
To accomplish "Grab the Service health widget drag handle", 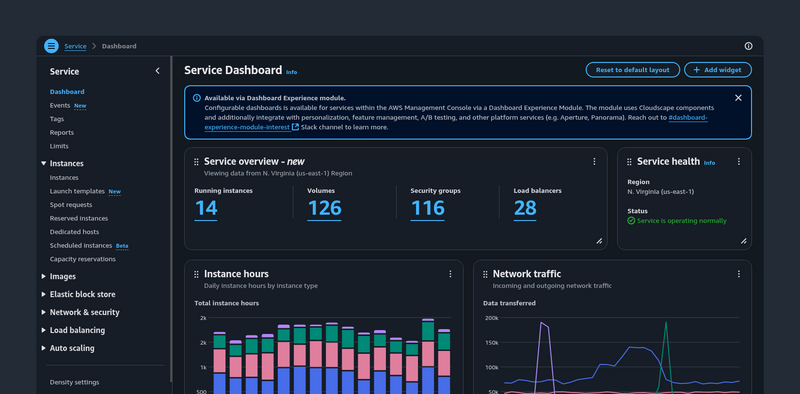I will [x=630, y=162].
